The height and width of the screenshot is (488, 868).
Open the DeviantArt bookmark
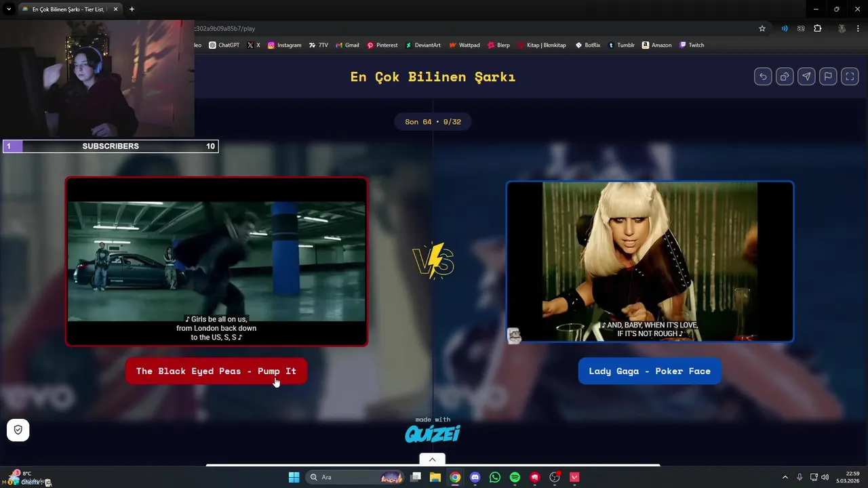(x=423, y=45)
